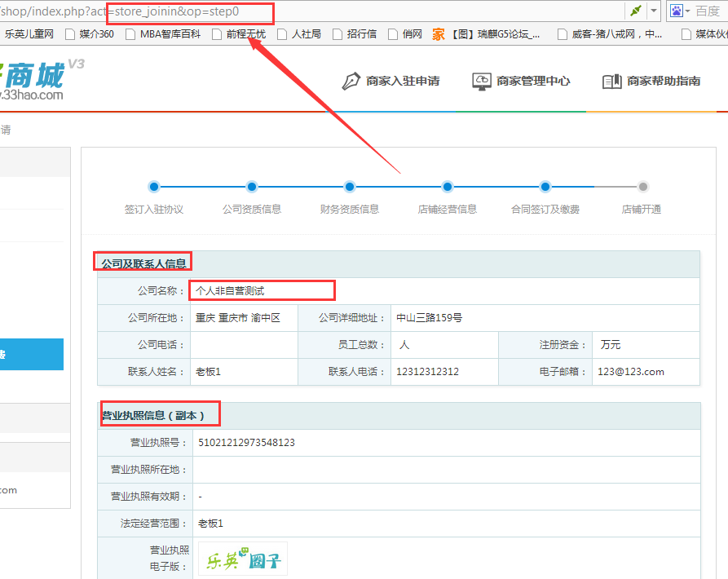
Task: Open the 前程无忧 bookmark
Action: [x=239, y=34]
